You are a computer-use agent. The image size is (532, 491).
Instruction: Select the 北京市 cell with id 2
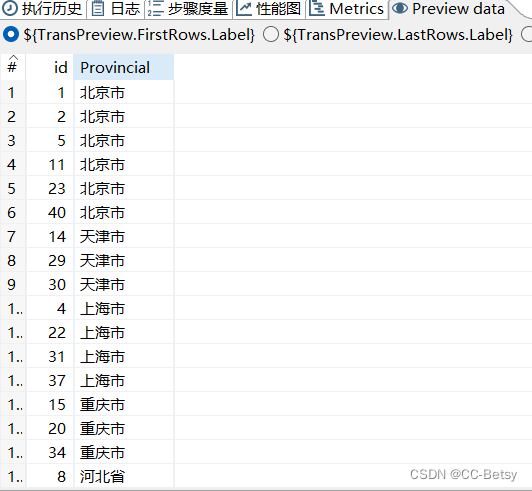click(x=124, y=117)
